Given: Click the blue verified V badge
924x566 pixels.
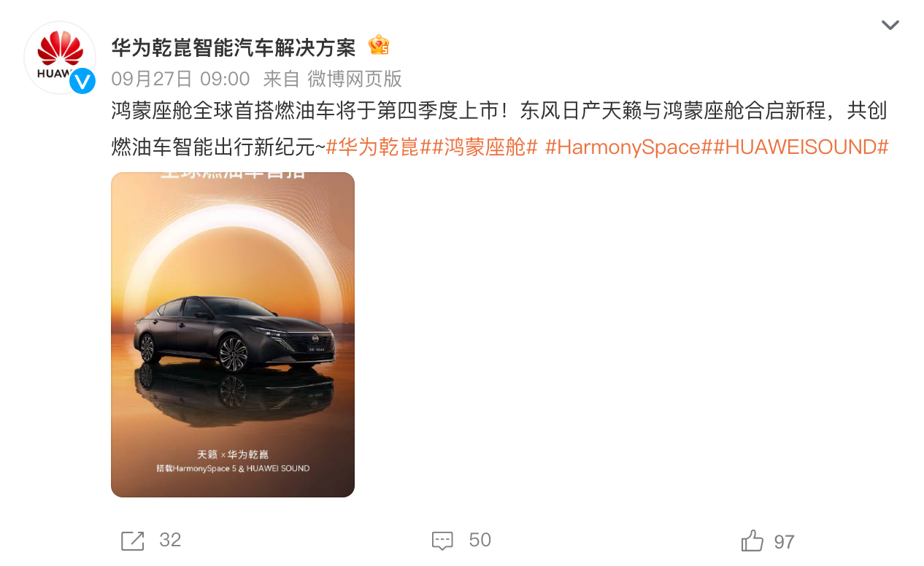Looking at the screenshot, I should [82, 81].
